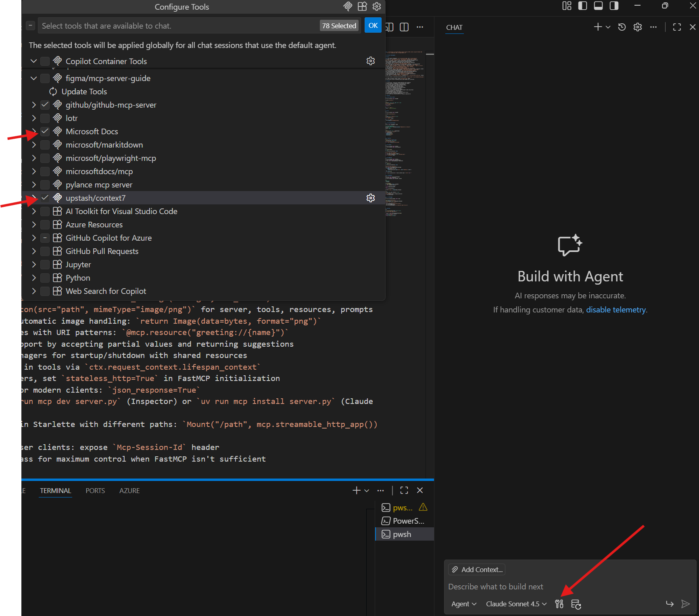Open chat settings gear in chat panel header
Screen dimensions: 699x616
click(637, 27)
